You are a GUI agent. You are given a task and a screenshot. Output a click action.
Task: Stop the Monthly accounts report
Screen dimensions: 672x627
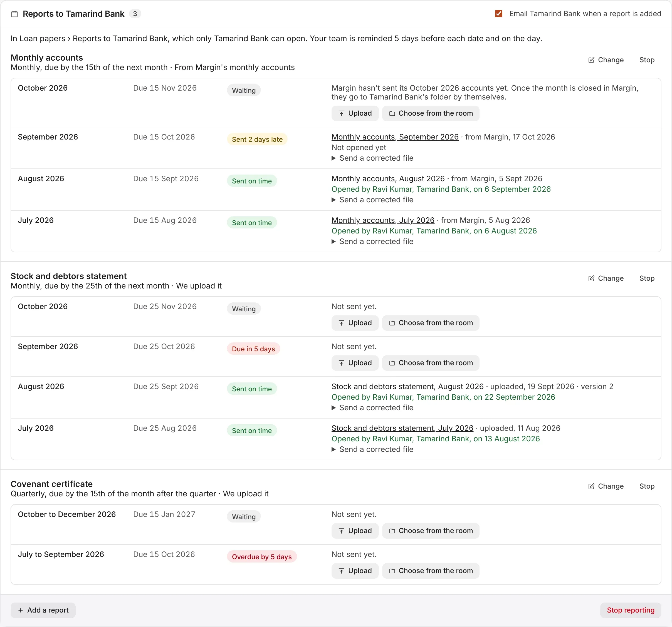click(x=647, y=60)
